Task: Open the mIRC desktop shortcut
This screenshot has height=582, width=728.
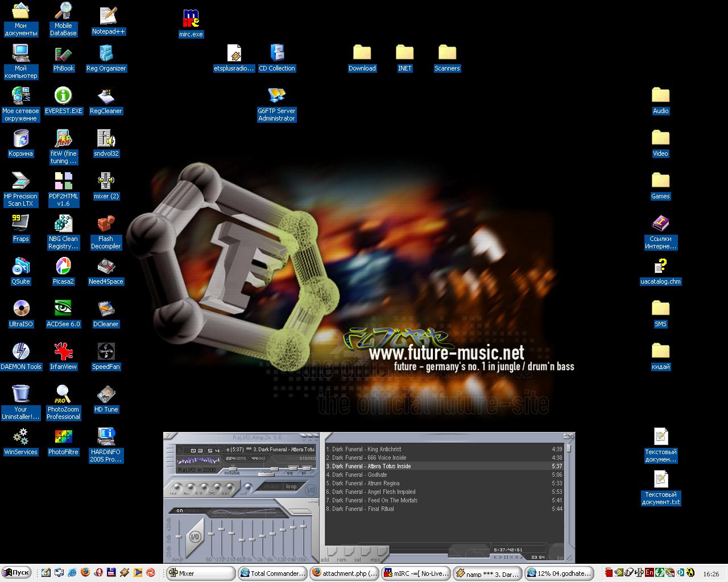Action: pos(191,19)
